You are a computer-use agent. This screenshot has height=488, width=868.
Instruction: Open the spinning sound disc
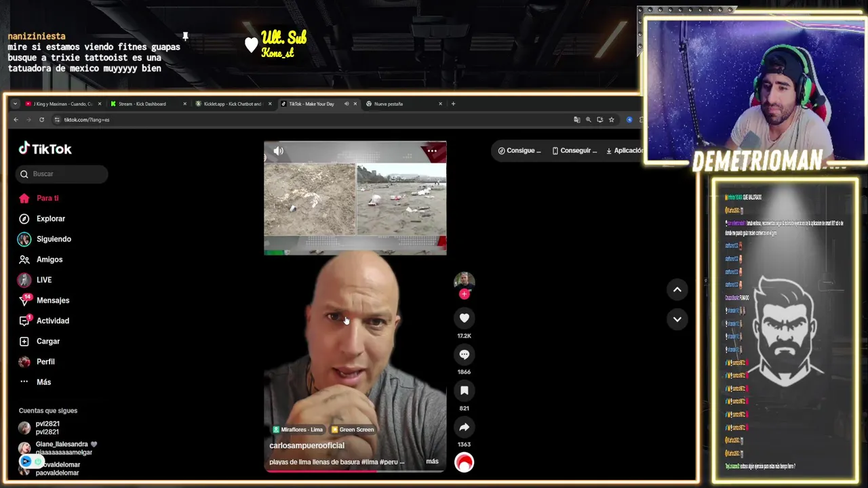(465, 462)
